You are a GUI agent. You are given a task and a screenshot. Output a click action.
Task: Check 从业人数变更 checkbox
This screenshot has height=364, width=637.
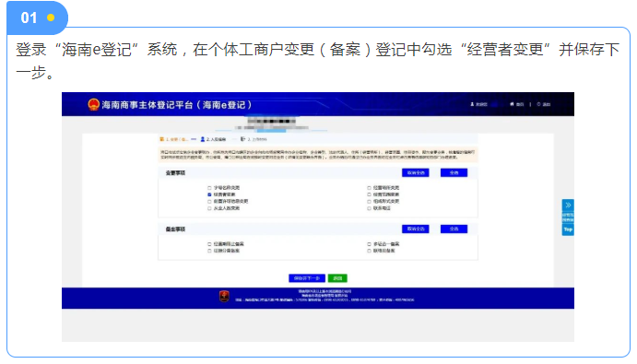coord(209,208)
